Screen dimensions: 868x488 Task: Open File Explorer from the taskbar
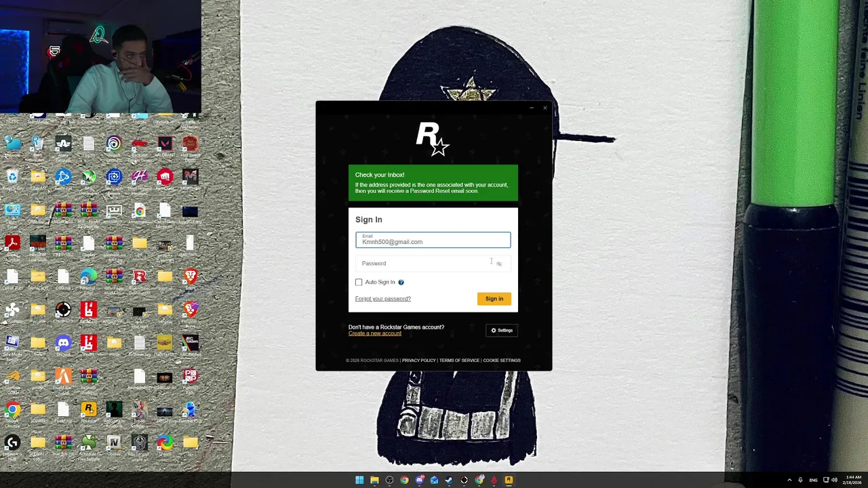pos(374,480)
